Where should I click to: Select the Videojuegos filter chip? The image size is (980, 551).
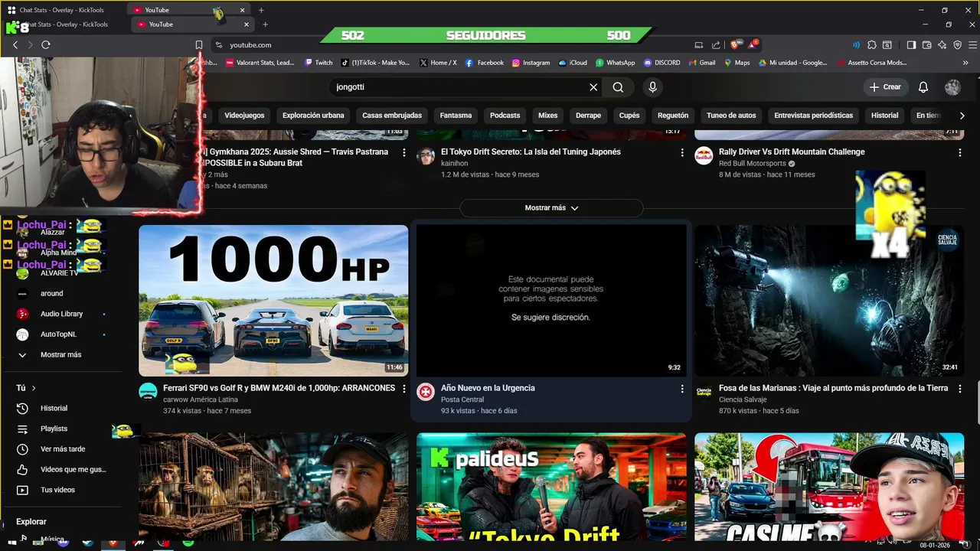click(244, 116)
